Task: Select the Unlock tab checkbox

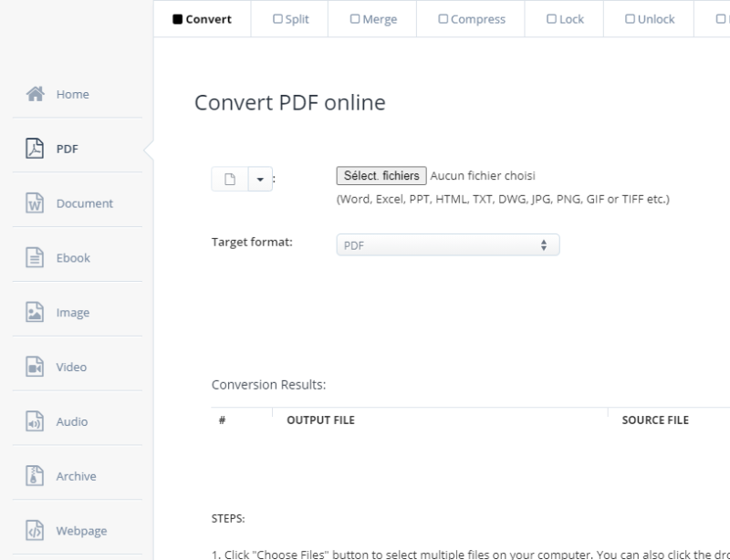Action: coord(630,19)
